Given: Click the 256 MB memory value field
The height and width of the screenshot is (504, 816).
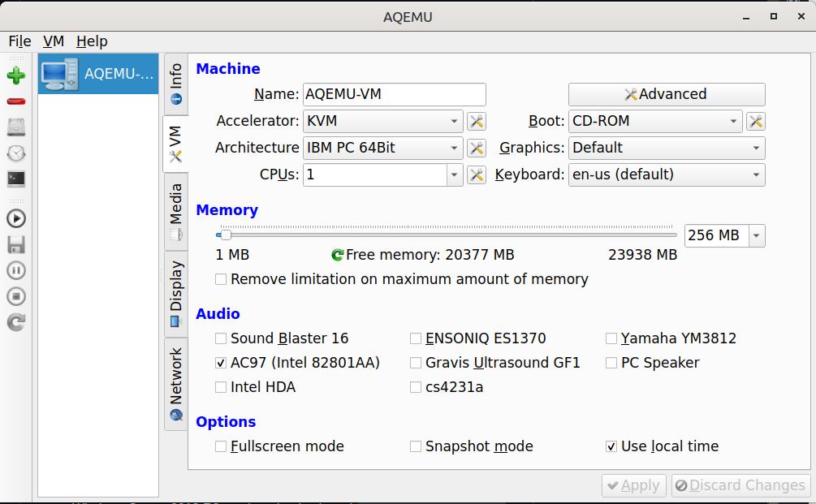Looking at the screenshot, I should (717, 235).
